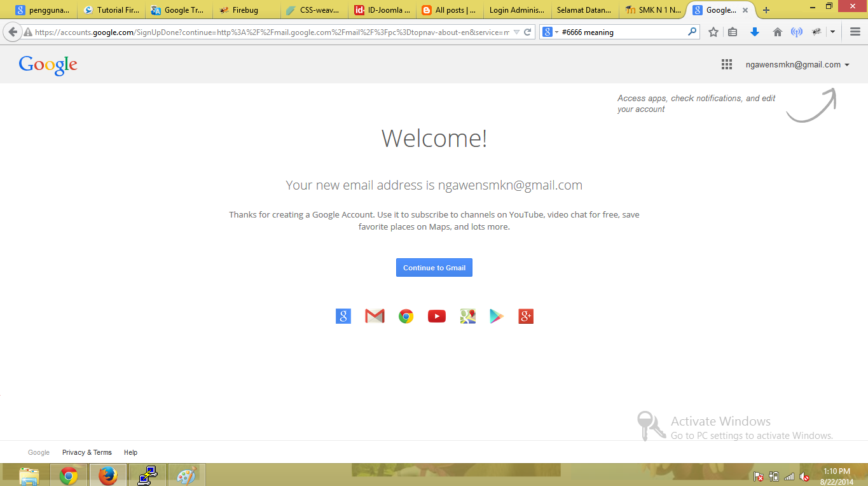868x486 pixels.
Task: Open the Google Play product icon
Action: tap(497, 316)
